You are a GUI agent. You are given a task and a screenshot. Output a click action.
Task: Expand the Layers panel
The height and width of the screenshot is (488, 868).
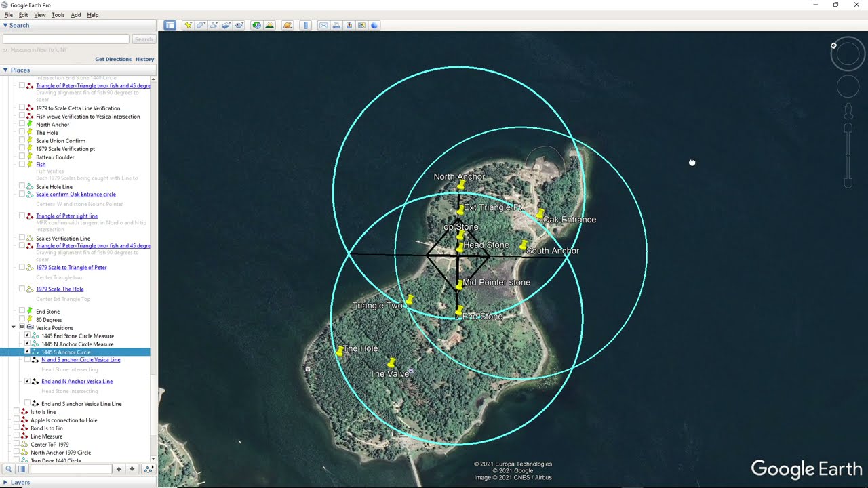tap(5, 482)
